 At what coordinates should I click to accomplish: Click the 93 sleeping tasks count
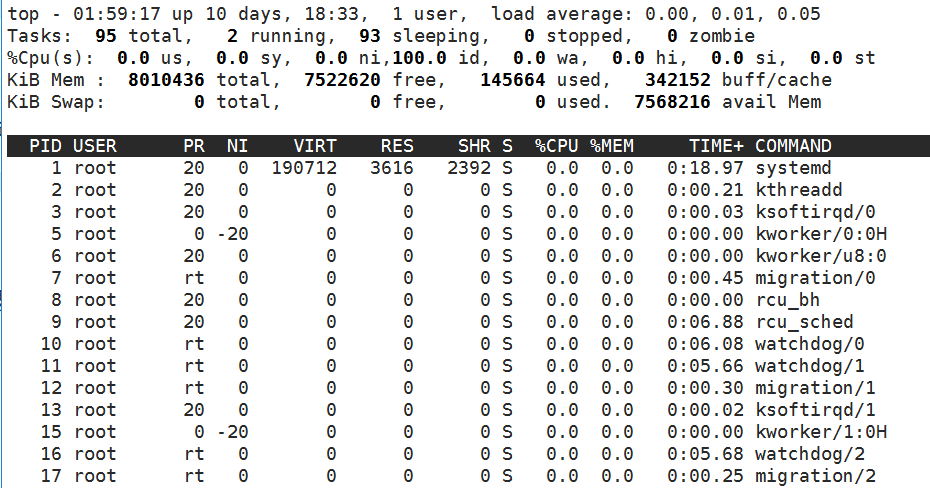370,36
